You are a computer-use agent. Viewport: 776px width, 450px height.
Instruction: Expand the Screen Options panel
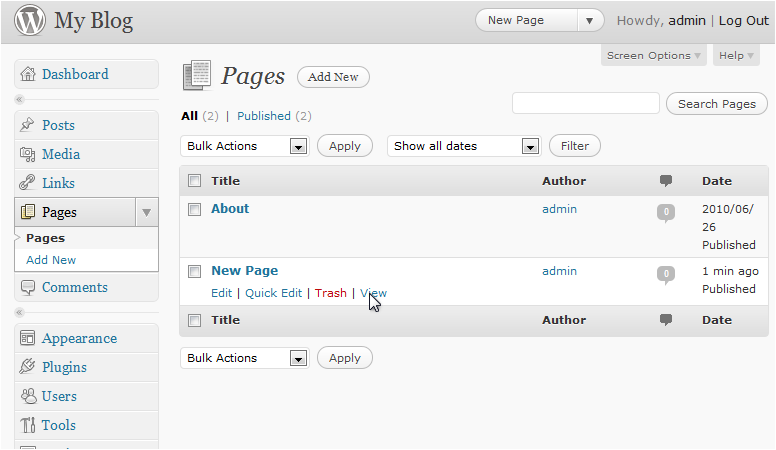click(653, 55)
